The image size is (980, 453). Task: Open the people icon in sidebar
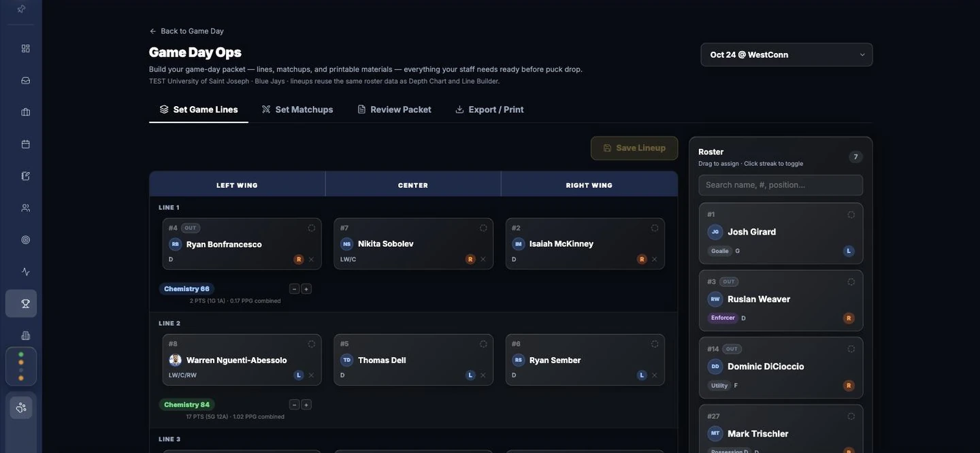(26, 208)
